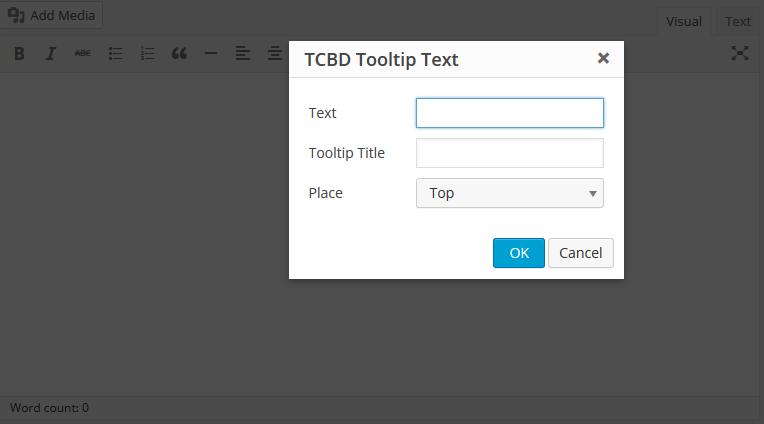Image resolution: width=764 pixels, height=424 pixels.
Task: Switch to the Visual editor tab
Action: [684, 22]
